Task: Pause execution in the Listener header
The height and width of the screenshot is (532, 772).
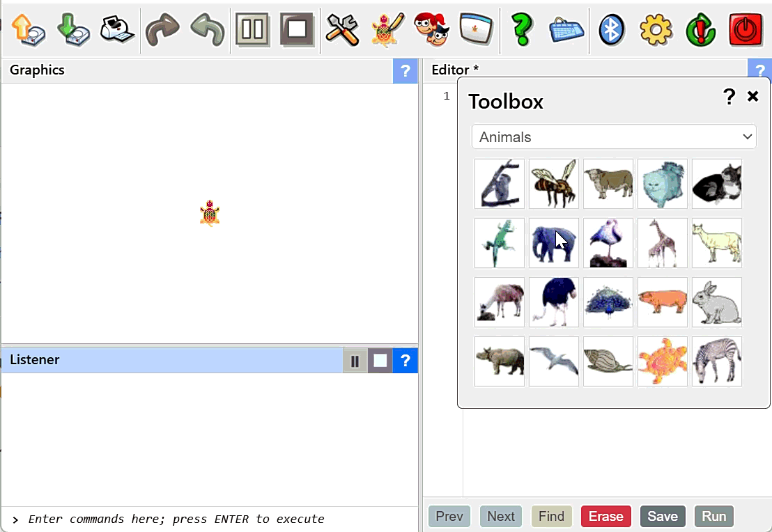Action: coord(355,361)
